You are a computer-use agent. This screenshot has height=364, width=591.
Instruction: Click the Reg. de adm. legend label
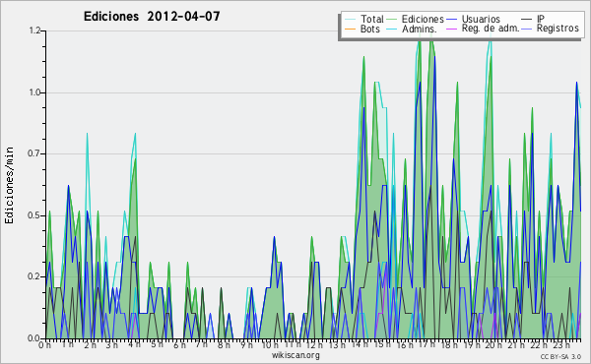[491, 29]
